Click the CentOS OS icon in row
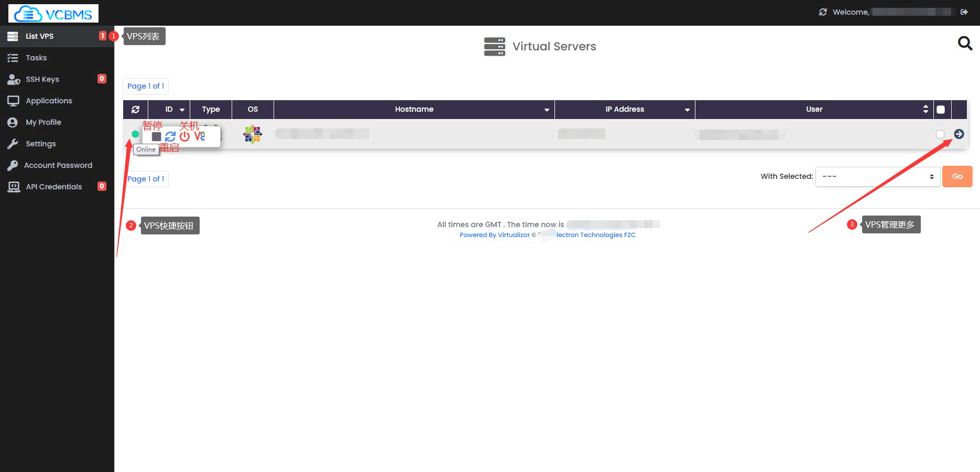 [x=253, y=134]
